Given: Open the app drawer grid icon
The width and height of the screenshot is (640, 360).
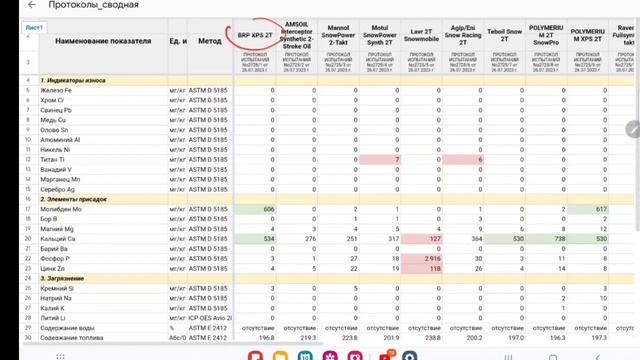Looking at the screenshot, I should click(60, 357).
